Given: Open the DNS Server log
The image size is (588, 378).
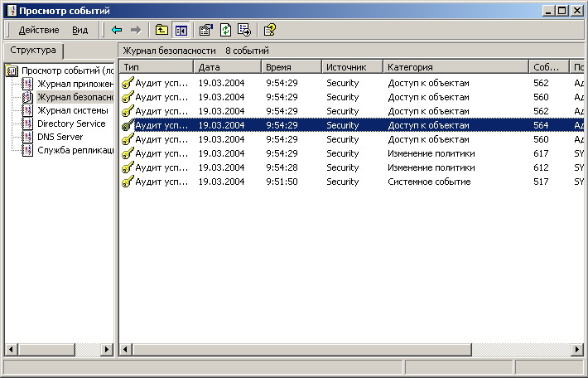Looking at the screenshot, I should point(60,137).
